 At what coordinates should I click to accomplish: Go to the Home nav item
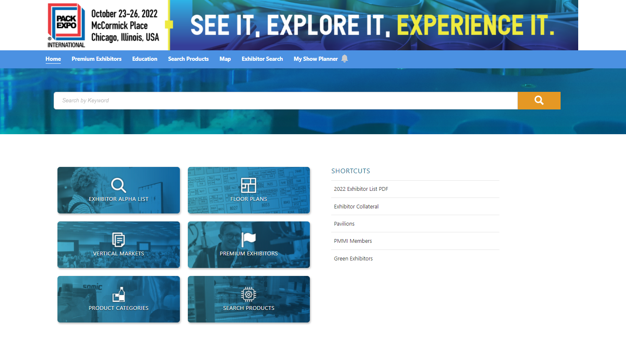tap(53, 59)
